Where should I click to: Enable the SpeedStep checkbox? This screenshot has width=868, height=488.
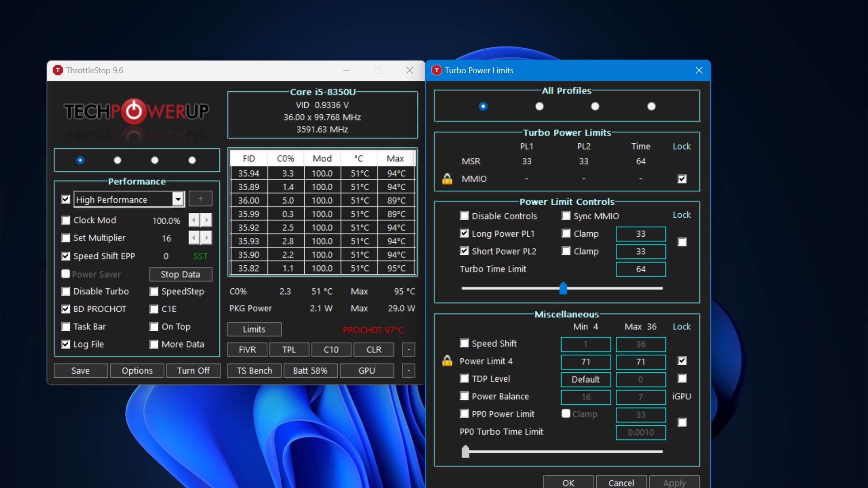(x=154, y=291)
